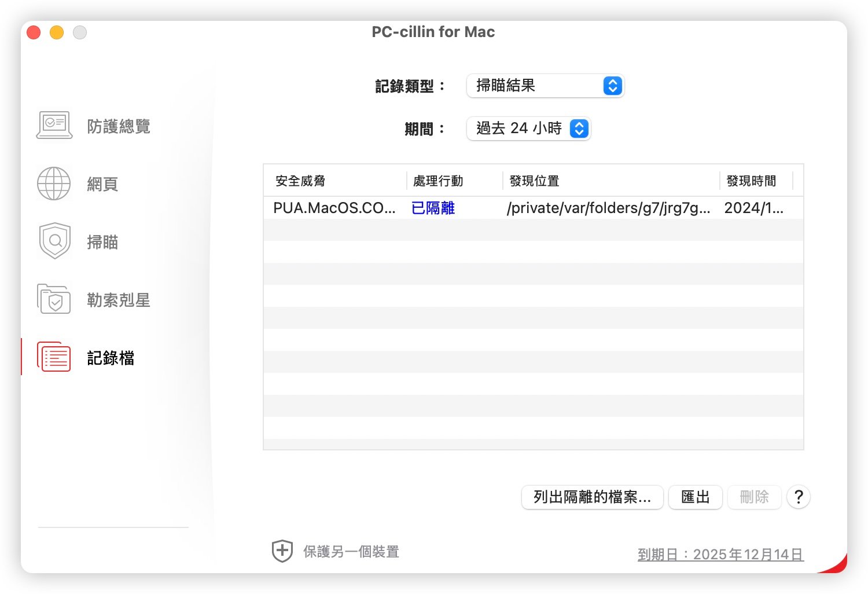
Task: Select the 2024/1... time cell
Action: [754, 208]
